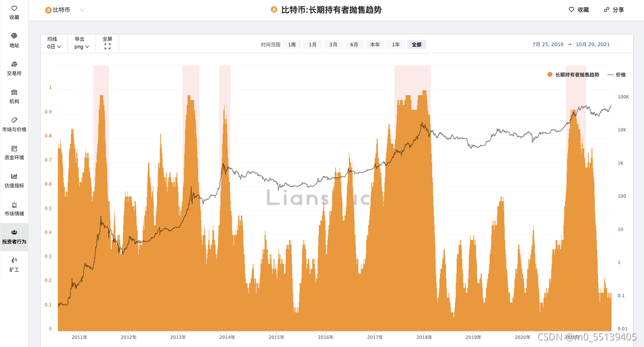Click the 分享 (Share) button
Viewport: 644px width, 347px height.
pyautogui.click(x=613, y=10)
